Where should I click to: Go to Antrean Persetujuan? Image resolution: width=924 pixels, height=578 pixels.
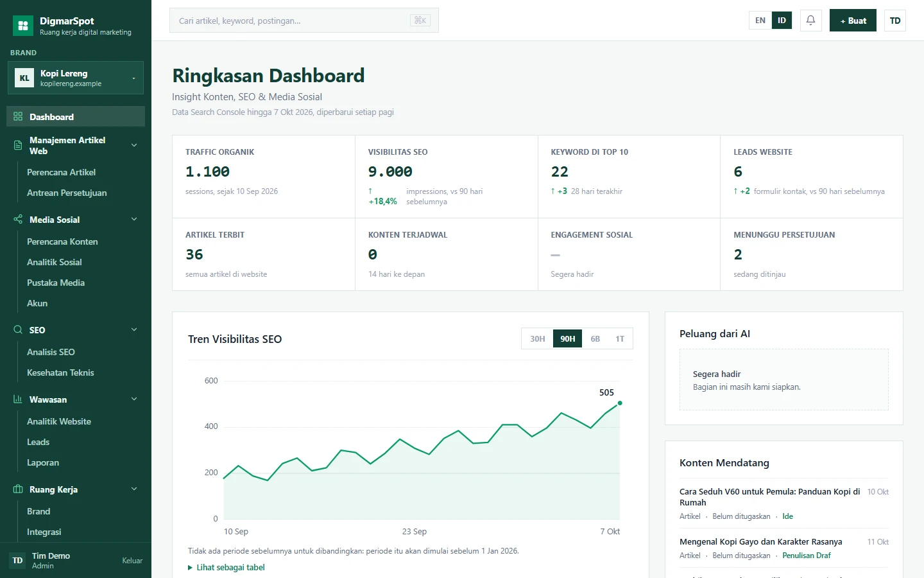(67, 193)
